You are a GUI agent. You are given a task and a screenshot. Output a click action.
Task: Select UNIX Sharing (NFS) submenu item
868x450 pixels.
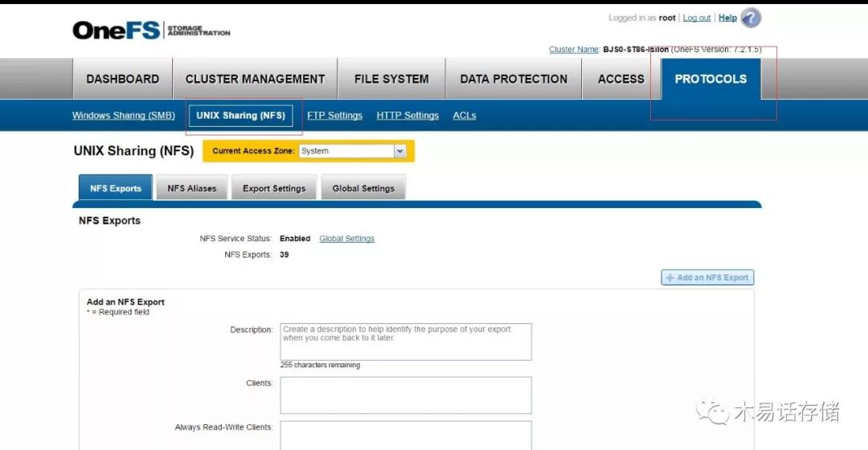coord(241,116)
